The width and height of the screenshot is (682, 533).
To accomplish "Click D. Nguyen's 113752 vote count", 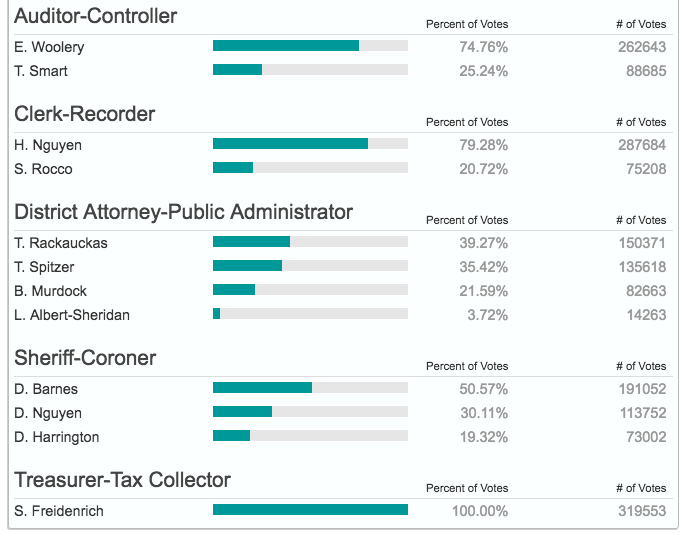I will tap(642, 413).
